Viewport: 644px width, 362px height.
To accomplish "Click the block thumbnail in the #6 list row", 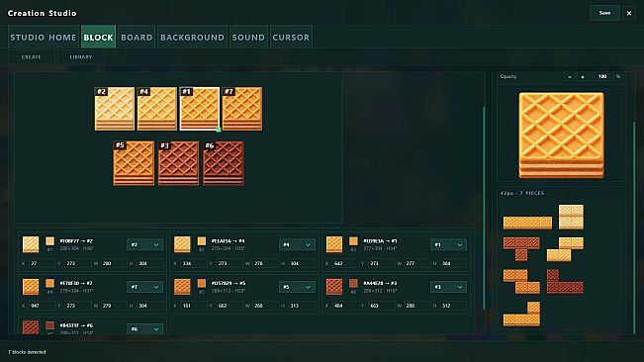I will coord(31,327).
